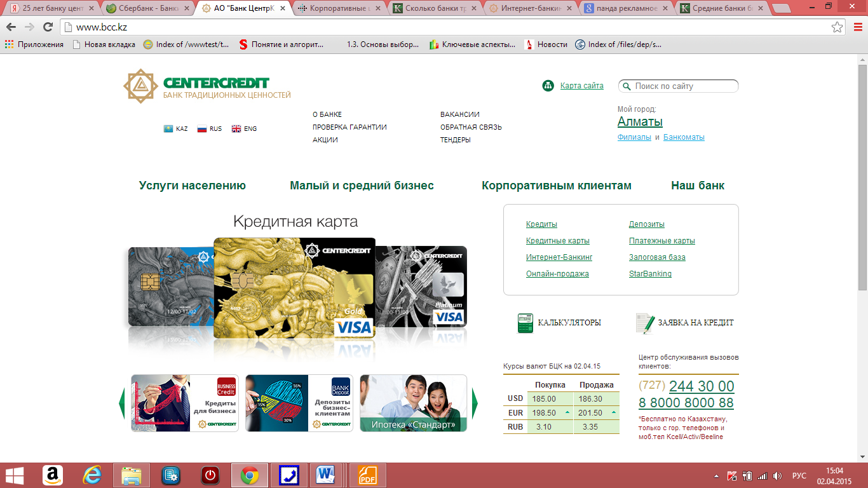868x488 pixels.
Task: Open the 'Услуги населению' menu
Action: [193, 186]
